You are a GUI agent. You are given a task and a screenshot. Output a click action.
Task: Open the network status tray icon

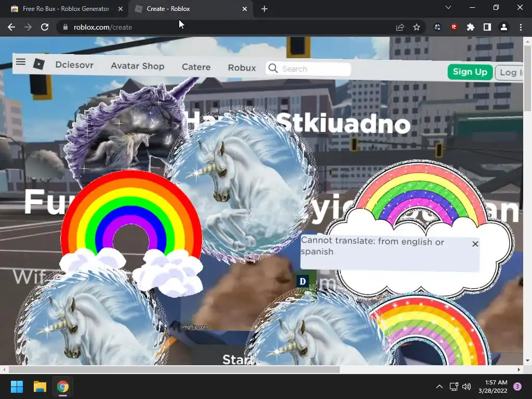(x=454, y=387)
